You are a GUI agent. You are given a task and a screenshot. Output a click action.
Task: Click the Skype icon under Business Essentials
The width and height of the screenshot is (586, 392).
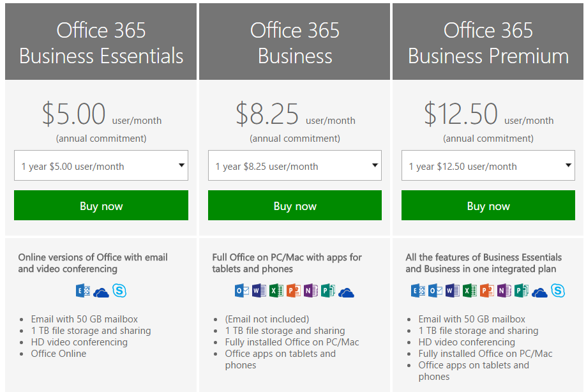[119, 290]
